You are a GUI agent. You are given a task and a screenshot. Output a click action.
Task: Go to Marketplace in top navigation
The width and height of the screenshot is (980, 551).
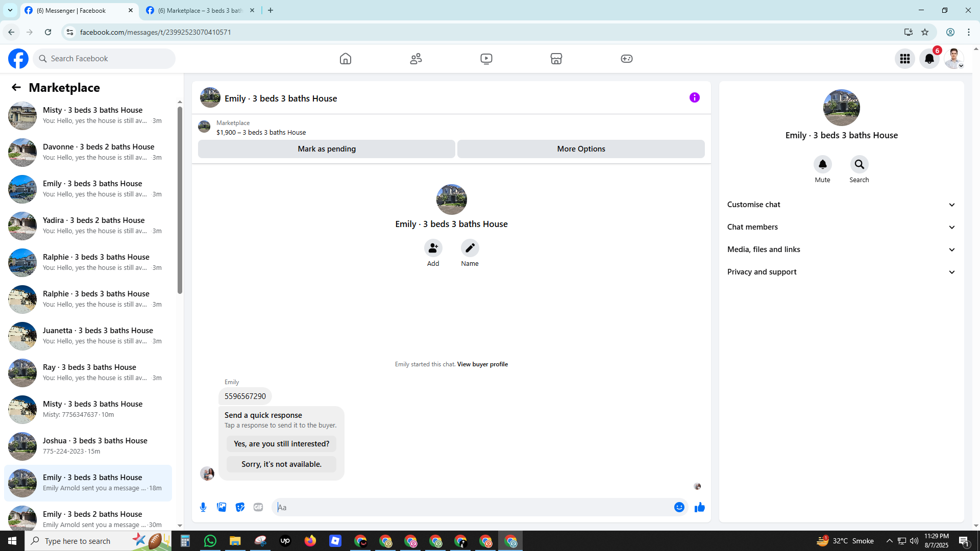coord(556,59)
